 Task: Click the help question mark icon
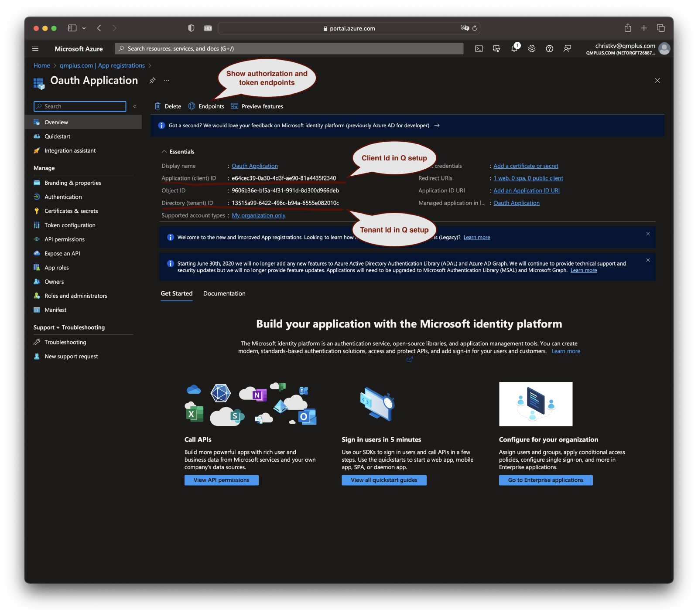tap(549, 49)
